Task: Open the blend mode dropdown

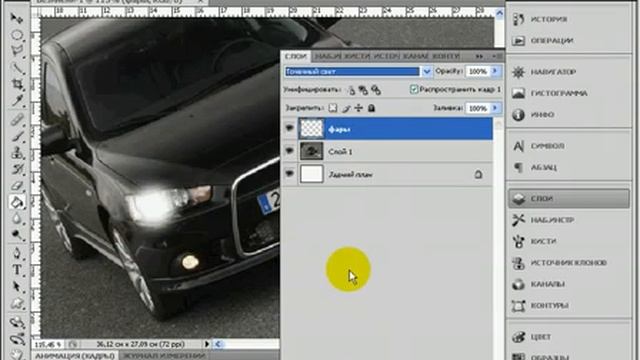Action: point(427,72)
